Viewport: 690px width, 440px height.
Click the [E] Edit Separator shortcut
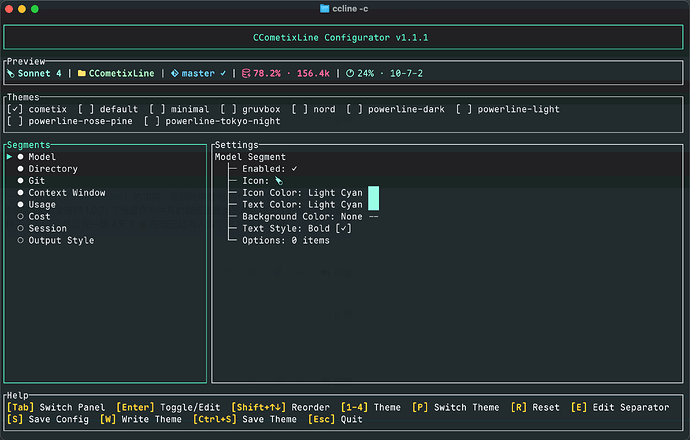point(620,407)
